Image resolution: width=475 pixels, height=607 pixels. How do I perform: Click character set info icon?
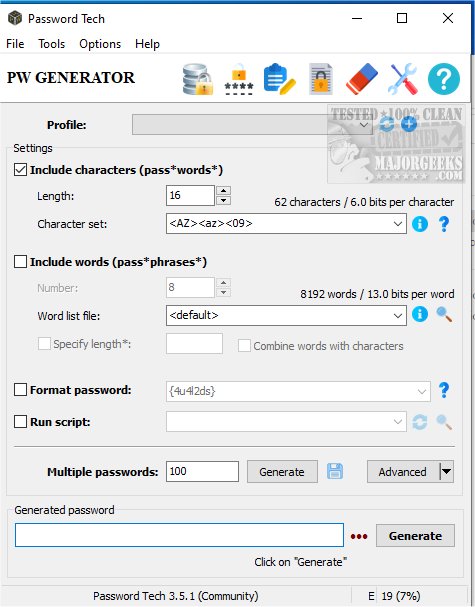pos(420,224)
